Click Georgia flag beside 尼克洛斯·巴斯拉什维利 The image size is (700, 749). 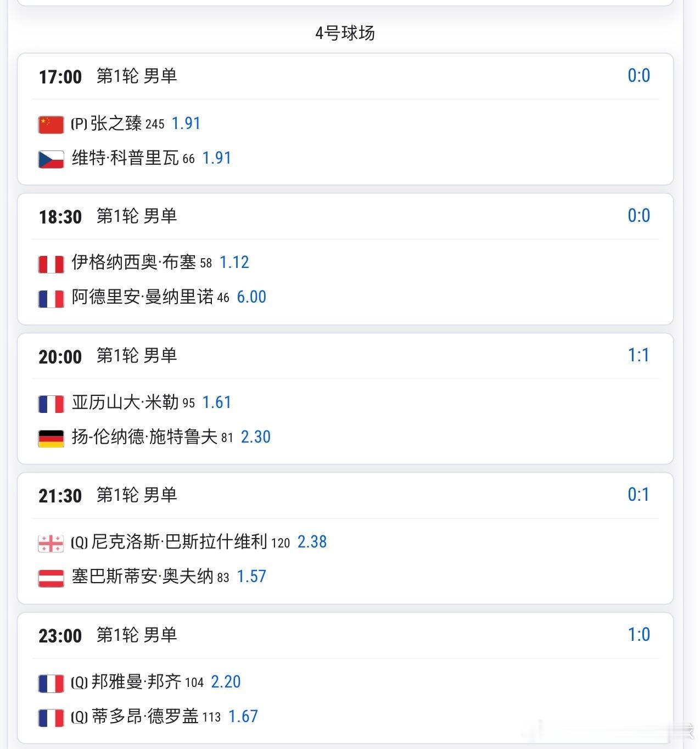point(51,544)
